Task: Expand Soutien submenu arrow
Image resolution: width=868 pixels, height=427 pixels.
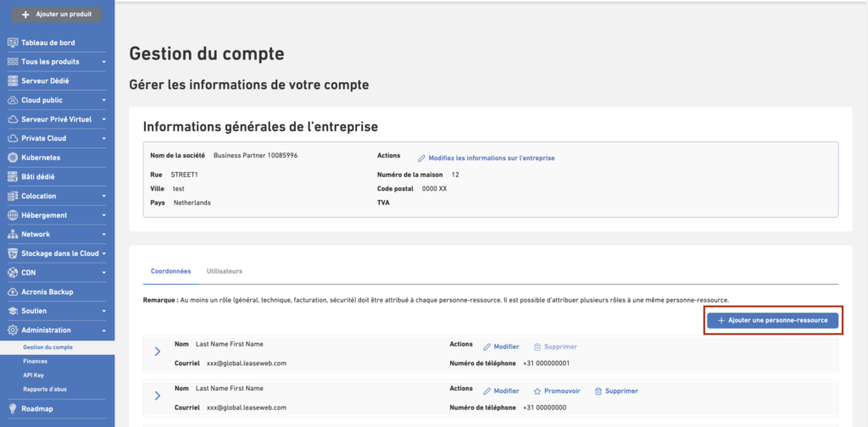Action: click(x=103, y=312)
